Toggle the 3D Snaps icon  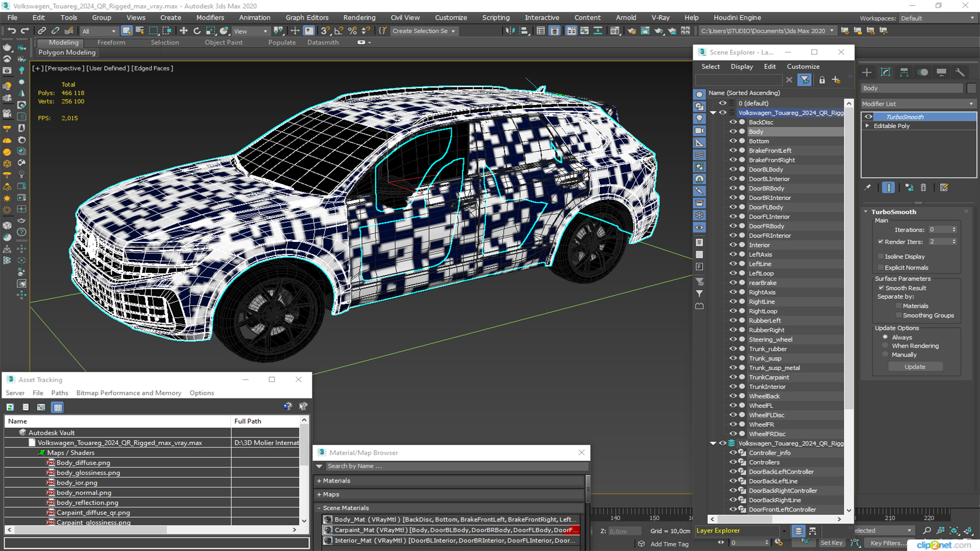point(325,31)
